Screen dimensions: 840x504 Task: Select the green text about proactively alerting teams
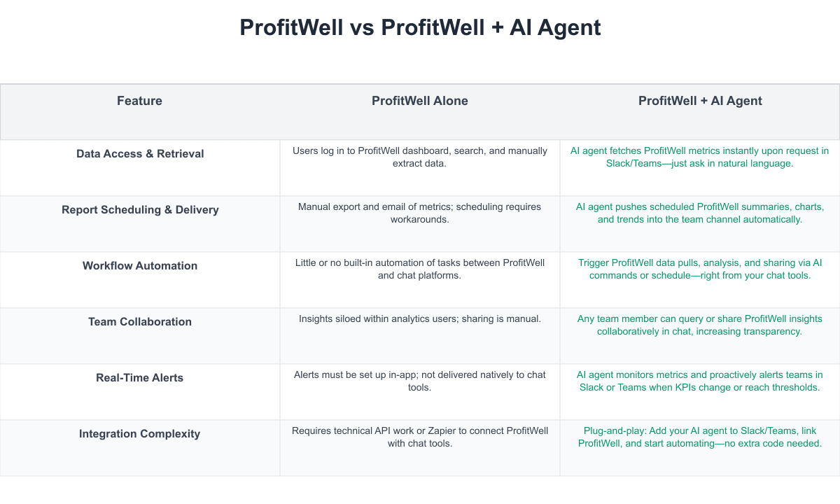700,381
